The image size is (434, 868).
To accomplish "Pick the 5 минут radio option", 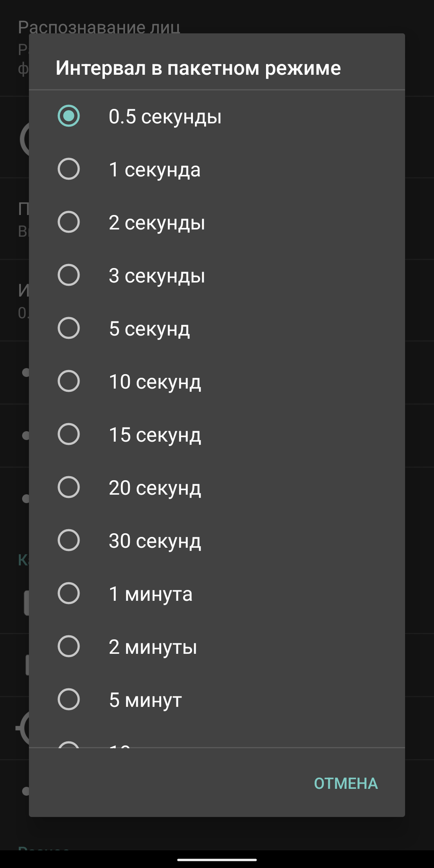I will tap(69, 700).
